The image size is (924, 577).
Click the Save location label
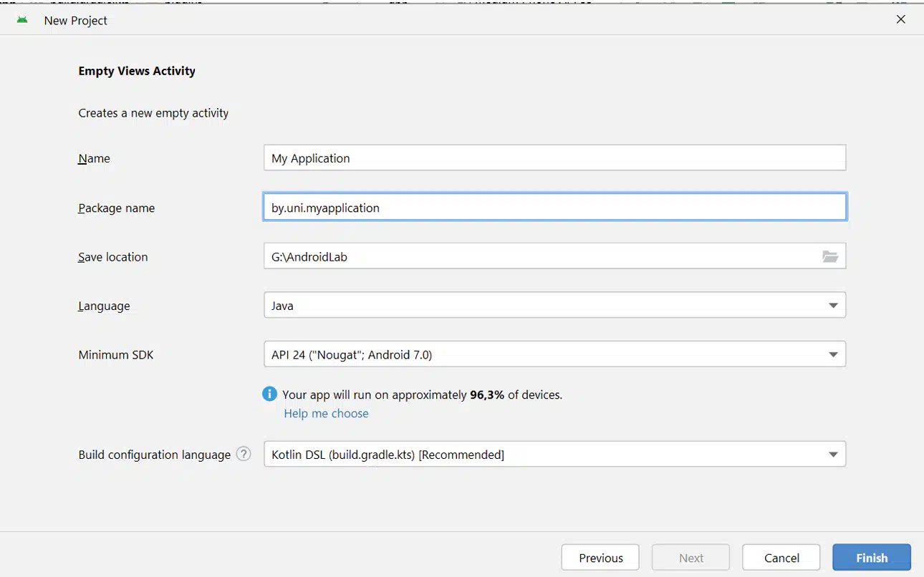pyautogui.click(x=113, y=257)
